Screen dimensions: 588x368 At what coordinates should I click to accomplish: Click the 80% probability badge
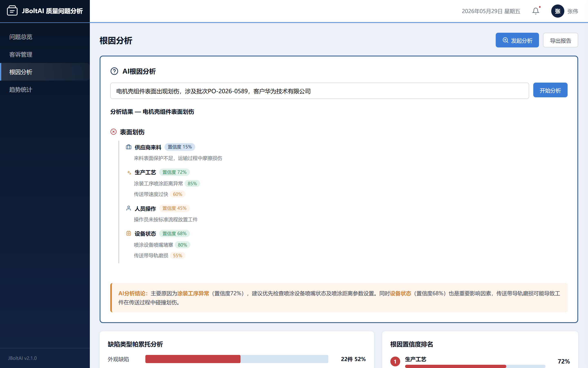[182, 245]
